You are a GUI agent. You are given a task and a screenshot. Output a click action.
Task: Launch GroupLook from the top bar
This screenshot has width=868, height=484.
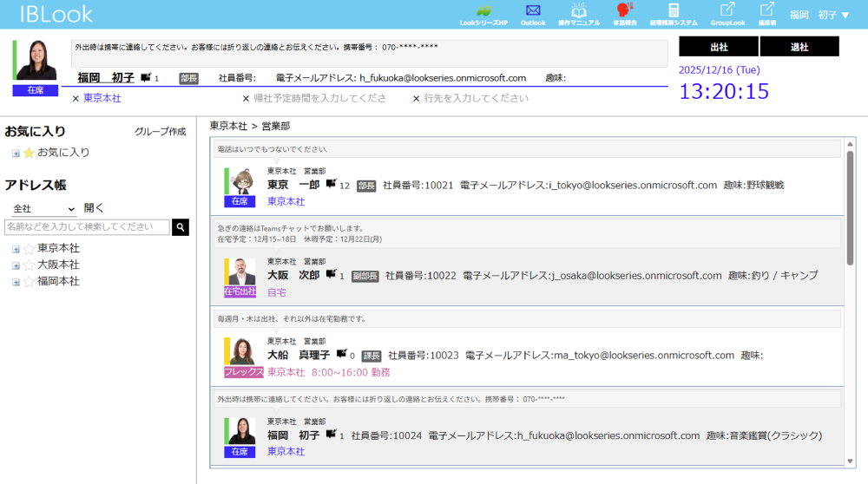point(727,10)
